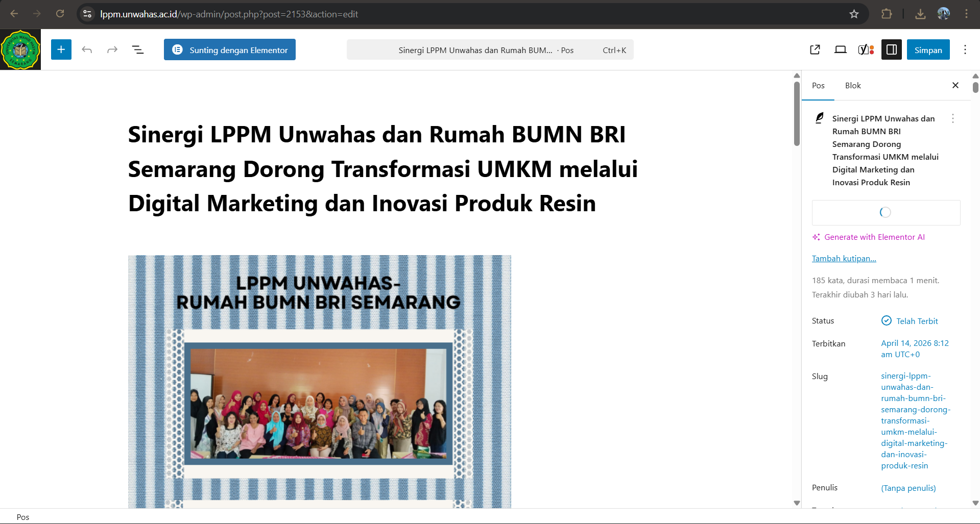This screenshot has width=980, height=524.
Task: Close the settings sidebar with X
Action: tap(955, 85)
